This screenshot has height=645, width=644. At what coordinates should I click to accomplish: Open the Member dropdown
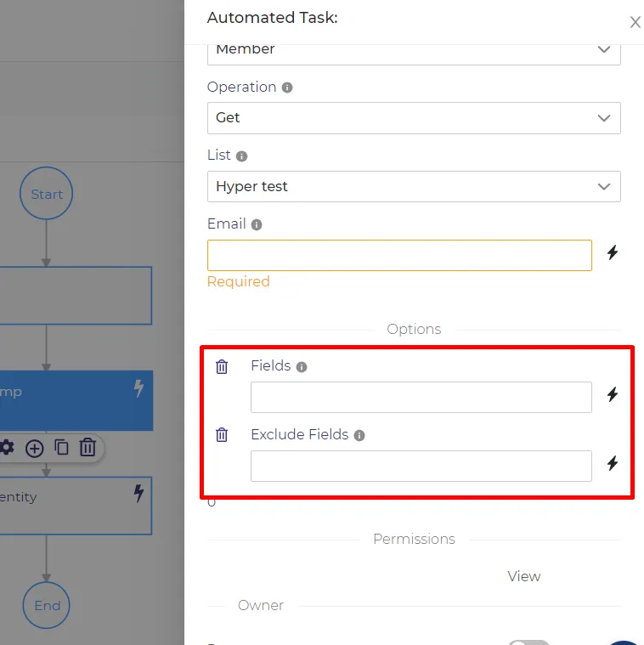click(x=414, y=54)
